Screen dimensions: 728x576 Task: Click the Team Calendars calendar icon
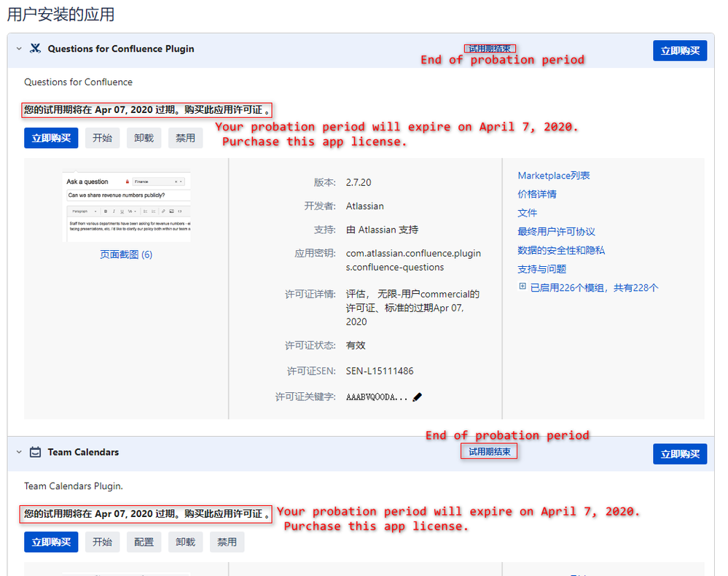[x=35, y=452]
